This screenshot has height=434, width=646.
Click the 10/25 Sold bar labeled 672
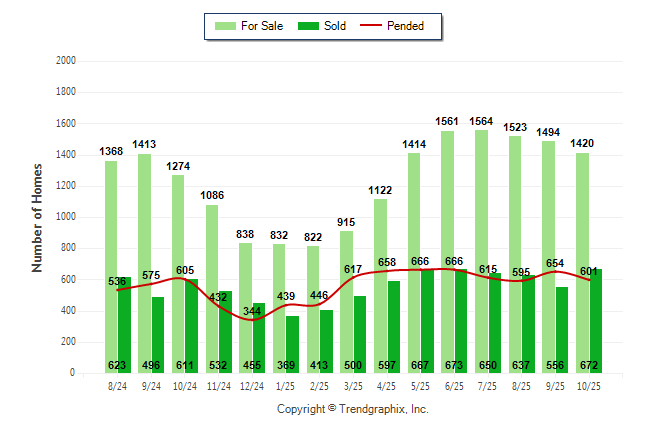click(x=596, y=320)
